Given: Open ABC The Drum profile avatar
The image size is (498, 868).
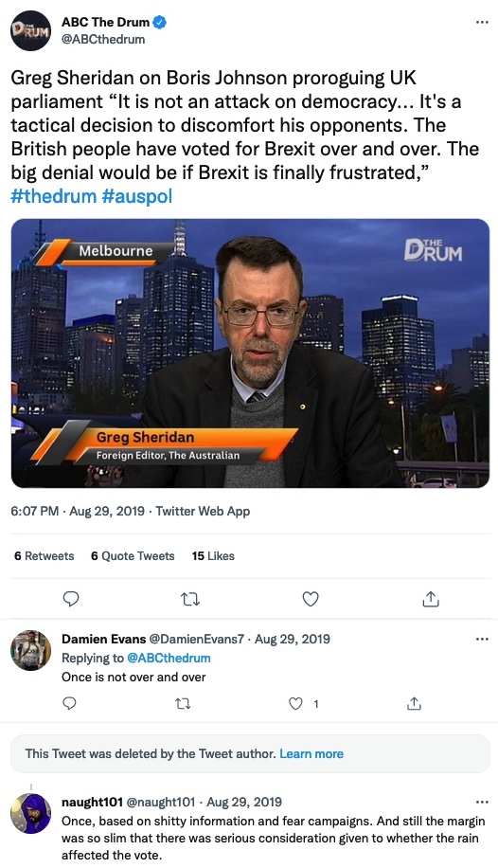Looking at the screenshot, I should coord(30,30).
